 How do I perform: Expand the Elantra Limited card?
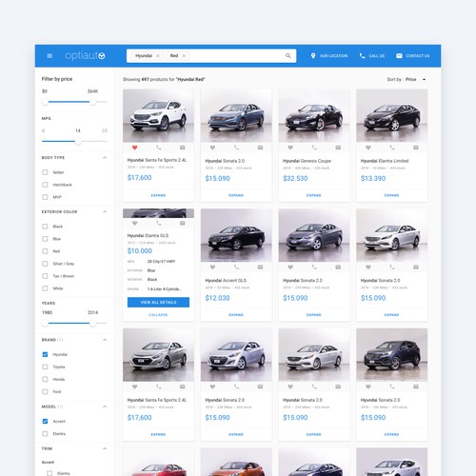[x=391, y=195]
